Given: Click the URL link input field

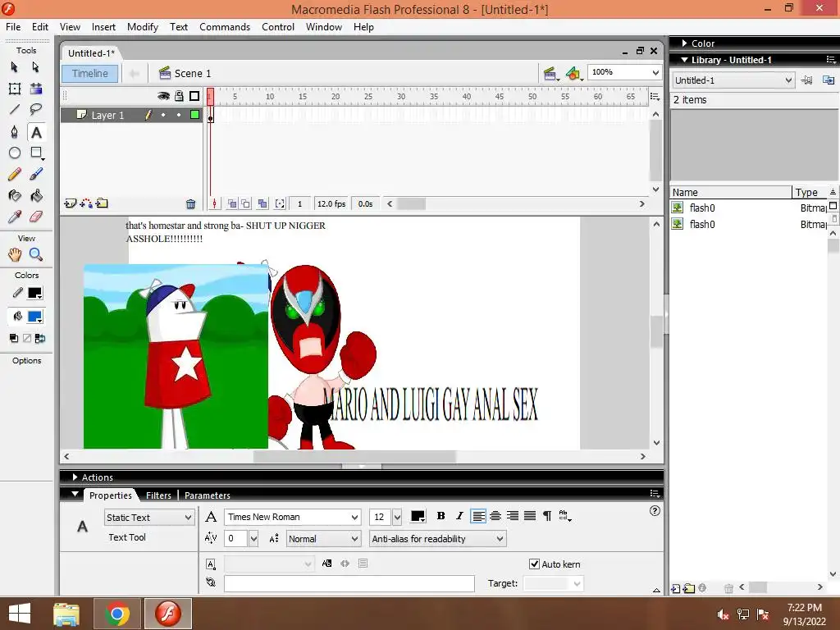Looking at the screenshot, I should [349, 583].
